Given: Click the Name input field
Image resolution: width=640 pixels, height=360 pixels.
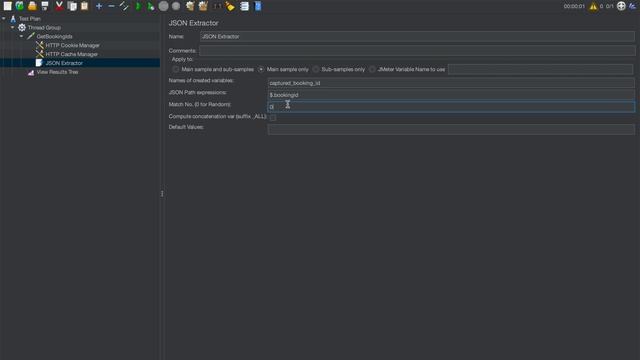Looking at the screenshot, I should point(417,37).
